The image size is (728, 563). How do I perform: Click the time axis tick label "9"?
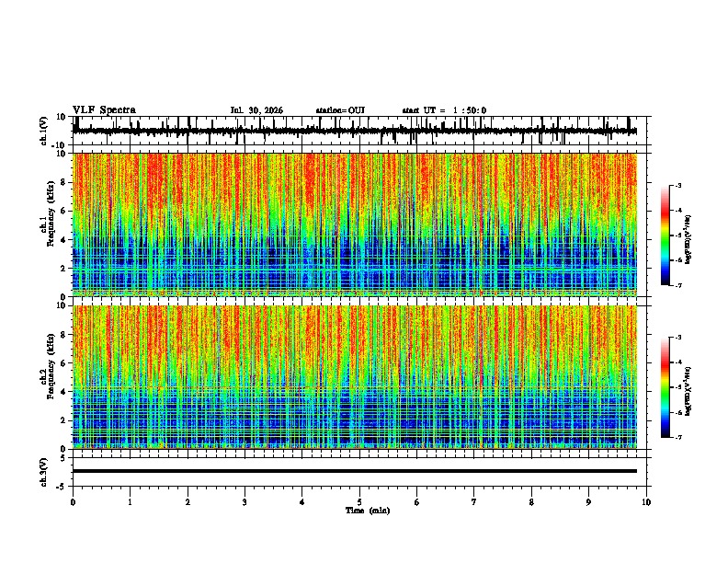[x=588, y=502]
